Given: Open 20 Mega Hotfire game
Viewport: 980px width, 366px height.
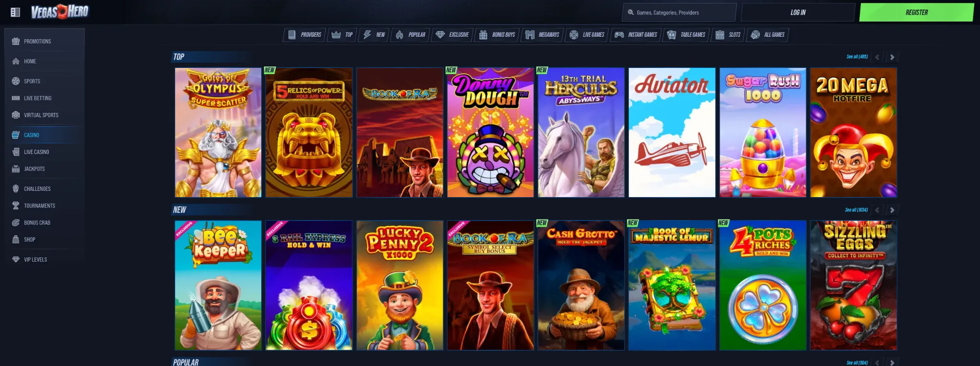Looking at the screenshot, I should click(854, 133).
